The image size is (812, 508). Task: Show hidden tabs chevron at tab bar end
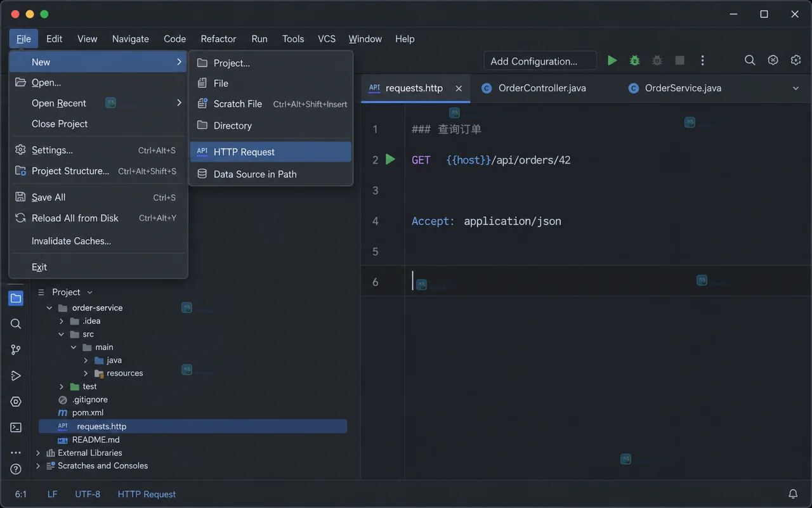click(x=796, y=88)
